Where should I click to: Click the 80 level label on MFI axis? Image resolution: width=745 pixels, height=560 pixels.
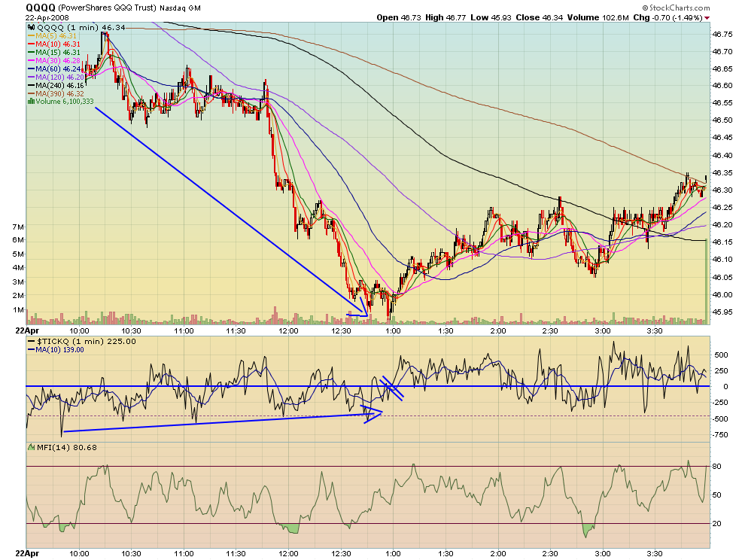[716, 467]
